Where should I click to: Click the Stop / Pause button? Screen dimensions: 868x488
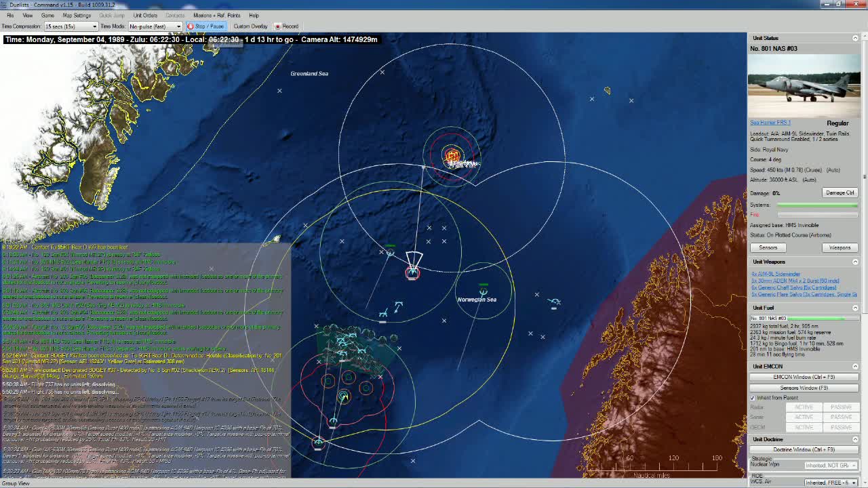pyautogui.click(x=205, y=26)
